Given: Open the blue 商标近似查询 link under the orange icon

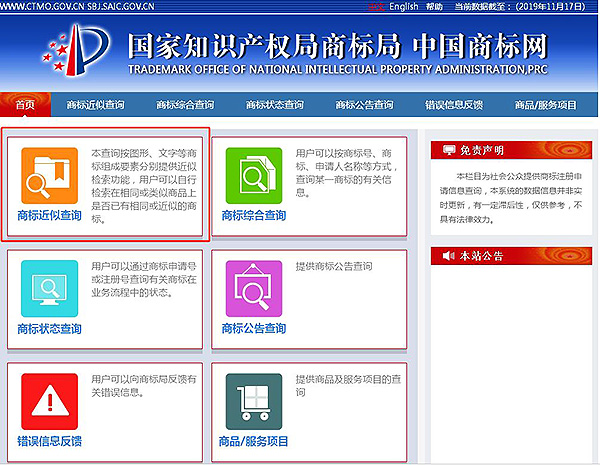Looking at the screenshot, I should (x=49, y=215).
